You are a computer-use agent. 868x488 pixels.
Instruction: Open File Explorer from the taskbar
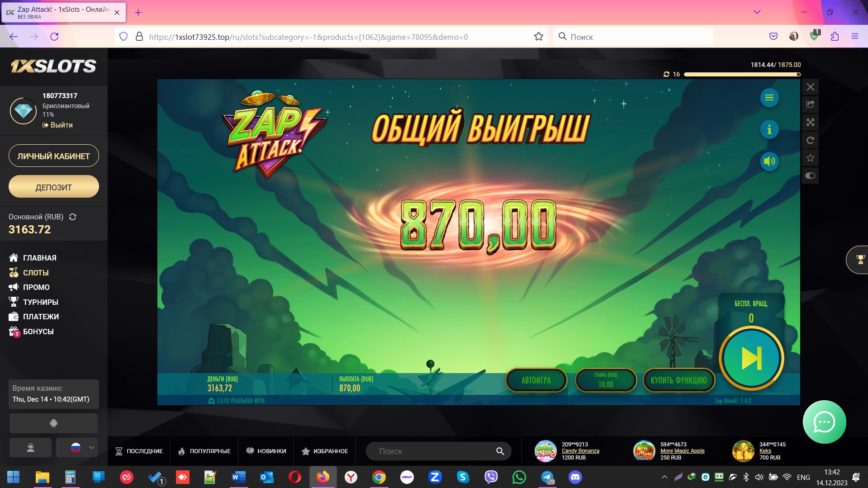coord(42,477)
